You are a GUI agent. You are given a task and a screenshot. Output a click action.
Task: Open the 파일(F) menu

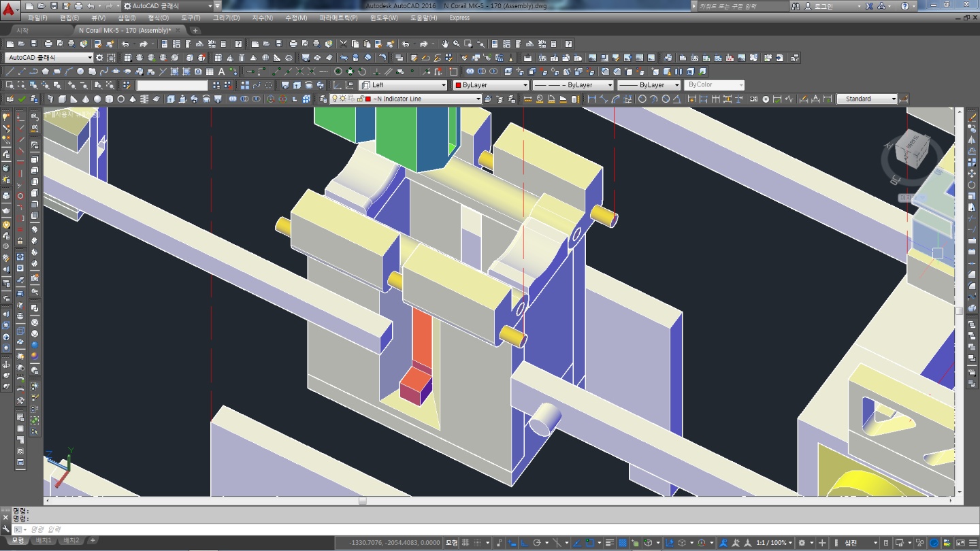coord(37,18)
